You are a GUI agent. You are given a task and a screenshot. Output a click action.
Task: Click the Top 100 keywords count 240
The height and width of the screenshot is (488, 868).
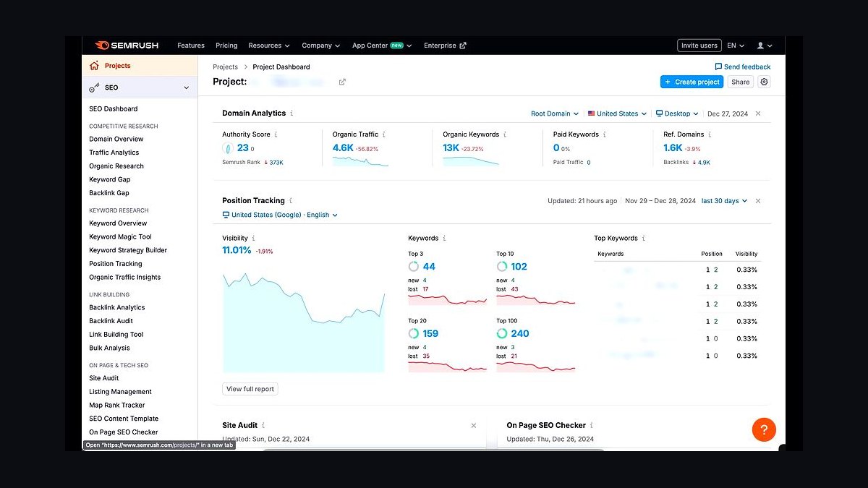tap(520, 333)
